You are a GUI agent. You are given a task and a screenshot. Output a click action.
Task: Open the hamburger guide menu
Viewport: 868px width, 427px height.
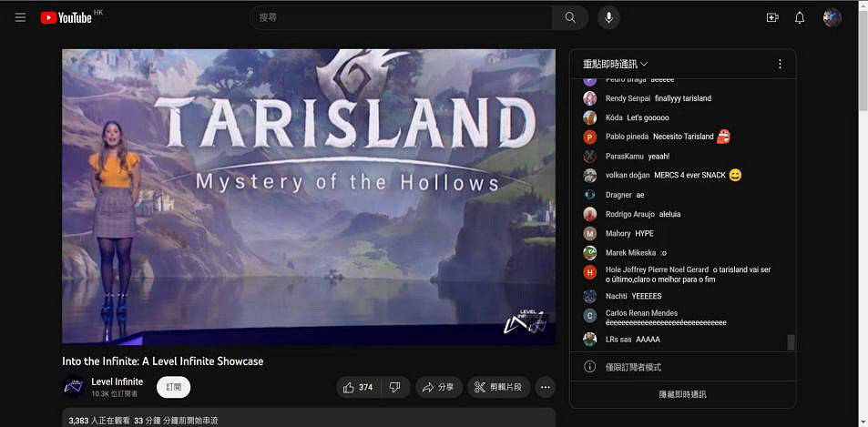coord(20,17)
